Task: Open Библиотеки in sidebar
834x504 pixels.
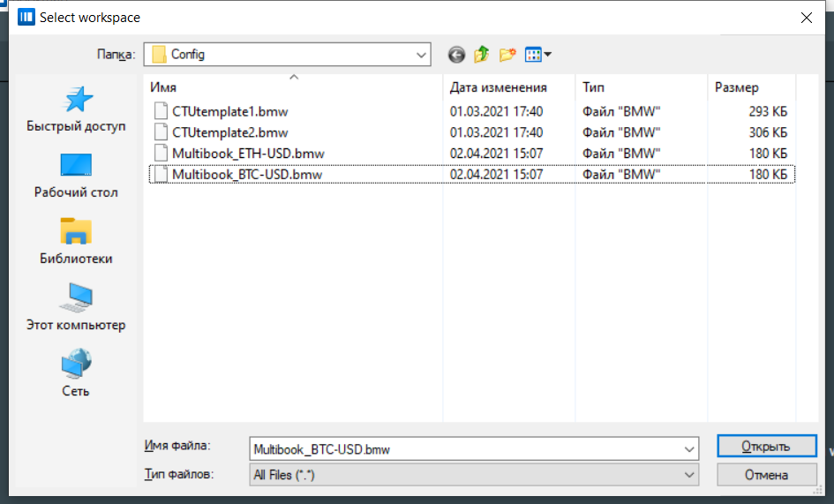Action: [x=76, y=242]
